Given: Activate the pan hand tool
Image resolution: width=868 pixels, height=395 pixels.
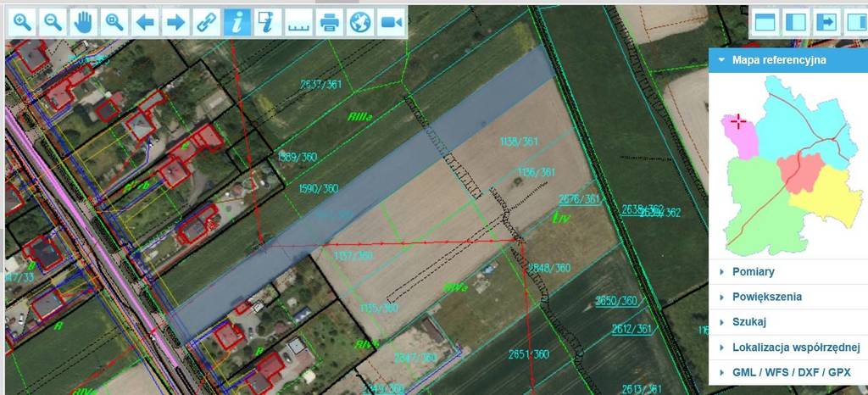Looking at the screenshot, I should click(83, 23).
